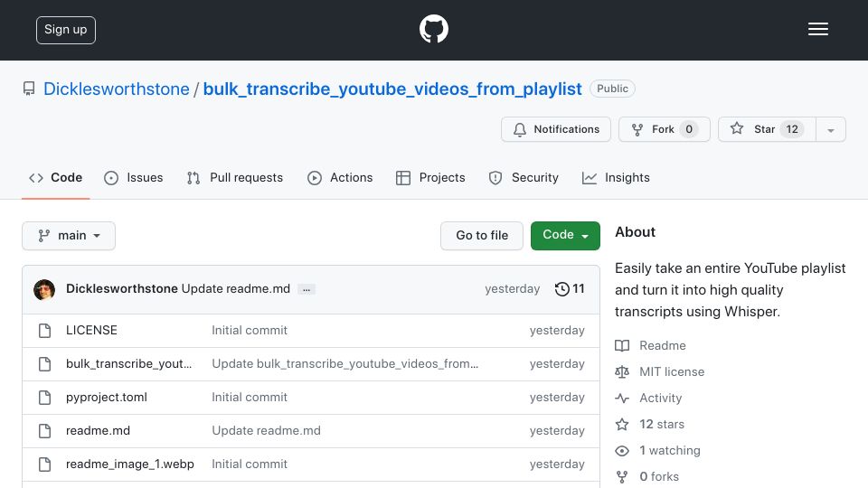Open the bulk_transcribe_yout... file

(129, 363)
